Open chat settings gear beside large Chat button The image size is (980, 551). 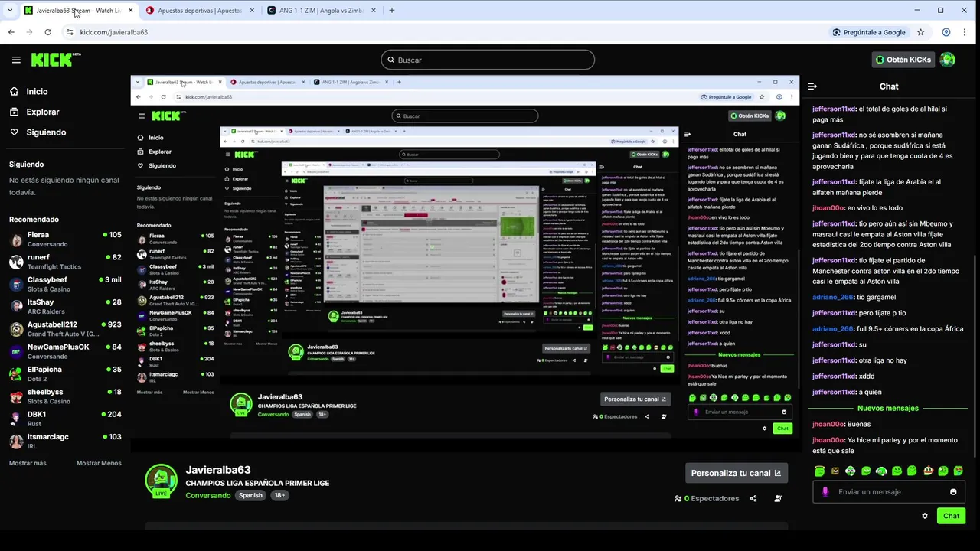[x=925, y=516]
